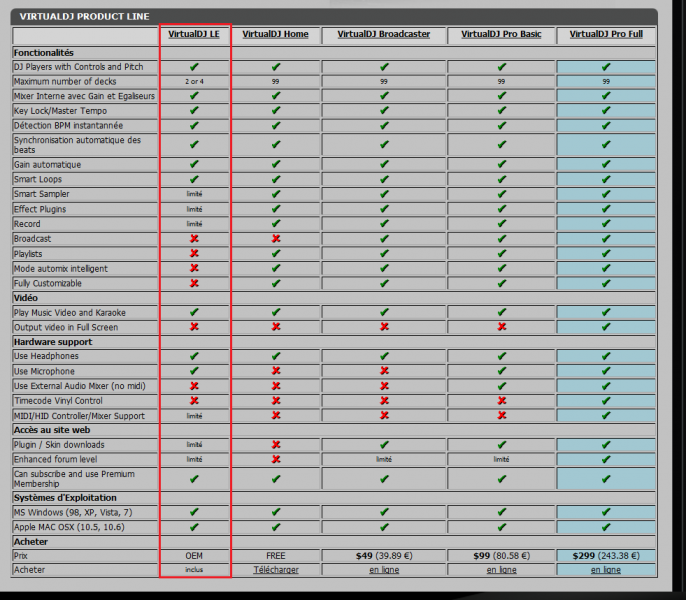Click the 'Hardware support' section heading

[53, 342]
